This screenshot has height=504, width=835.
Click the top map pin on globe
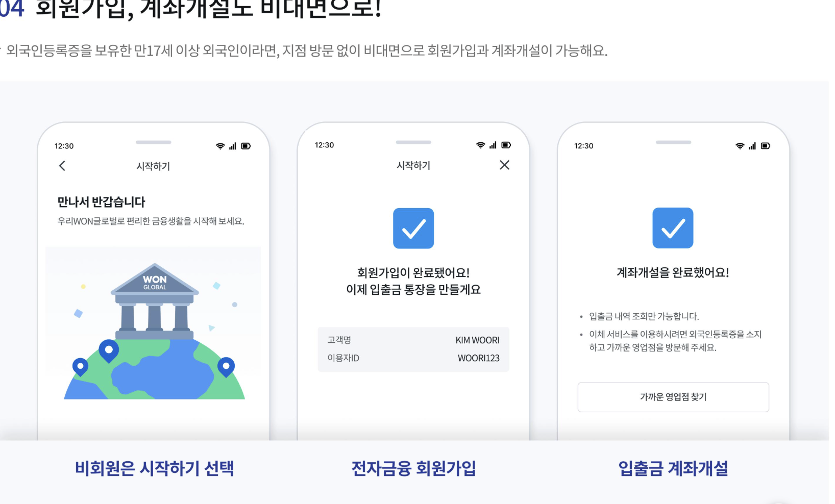pyautogui.click(x=109, y=351)
